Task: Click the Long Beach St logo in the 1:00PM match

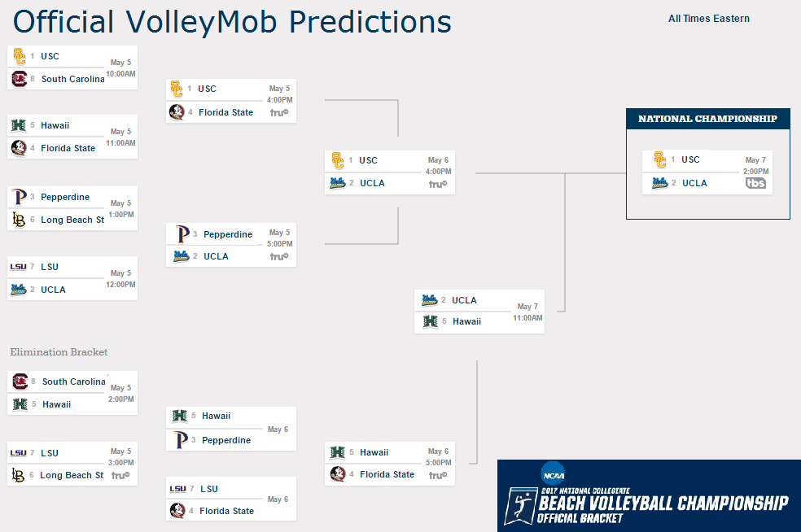Action: coord(19,220)
